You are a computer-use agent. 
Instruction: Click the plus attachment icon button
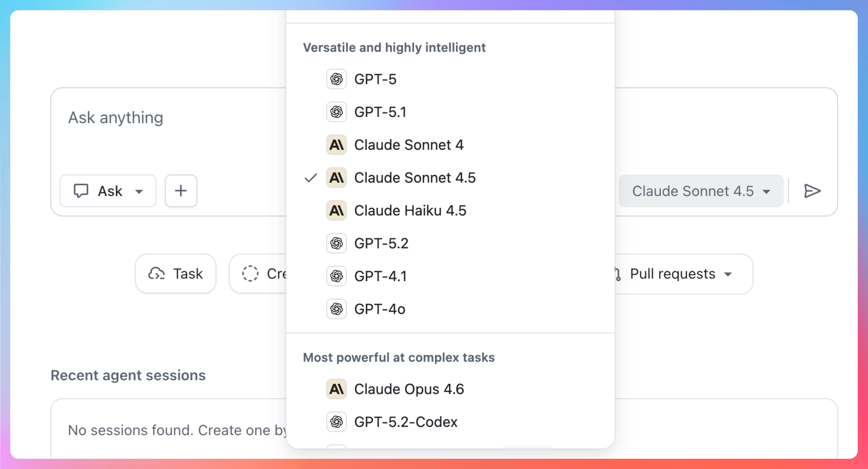[181, 191]
